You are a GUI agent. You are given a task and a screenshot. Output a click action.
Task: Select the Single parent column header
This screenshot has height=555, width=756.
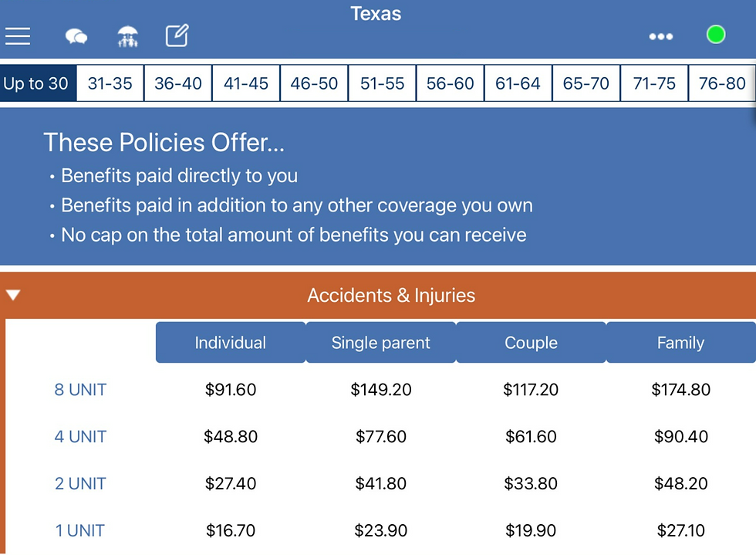[x=380, y=343]
